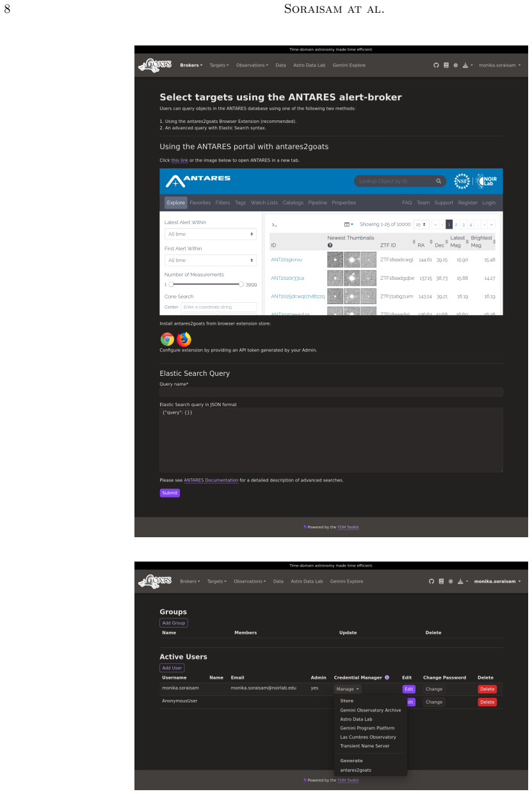Sort by the Brightest Mag column arrows
Viewport: 532px width, 794px height.
click(x=494, y=242)
